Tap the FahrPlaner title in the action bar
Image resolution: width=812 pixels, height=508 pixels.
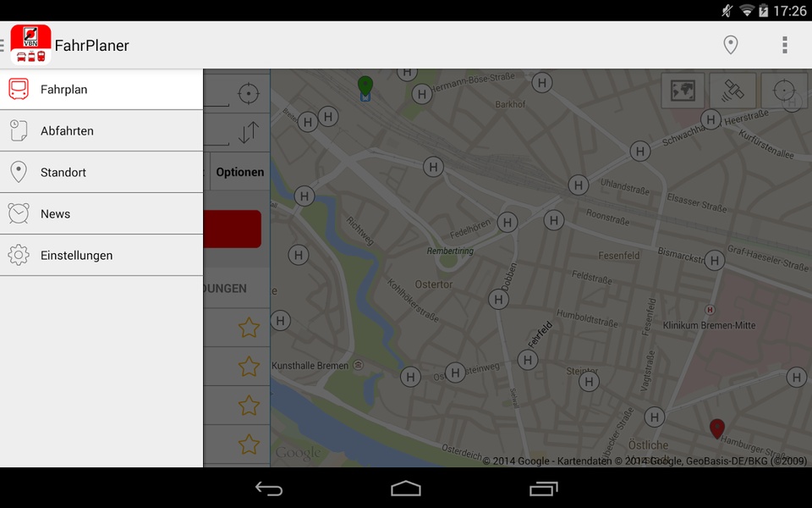click(91, 46)
